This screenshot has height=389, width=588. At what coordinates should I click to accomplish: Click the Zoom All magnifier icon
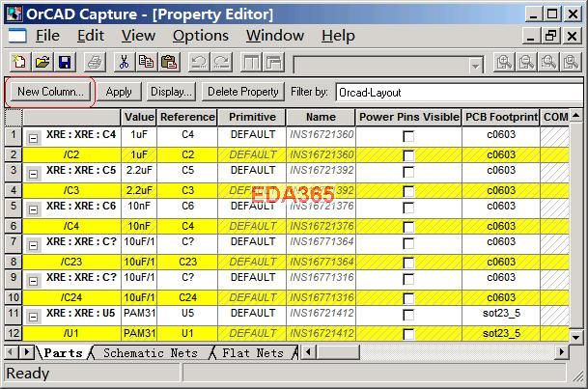[572, 62]
